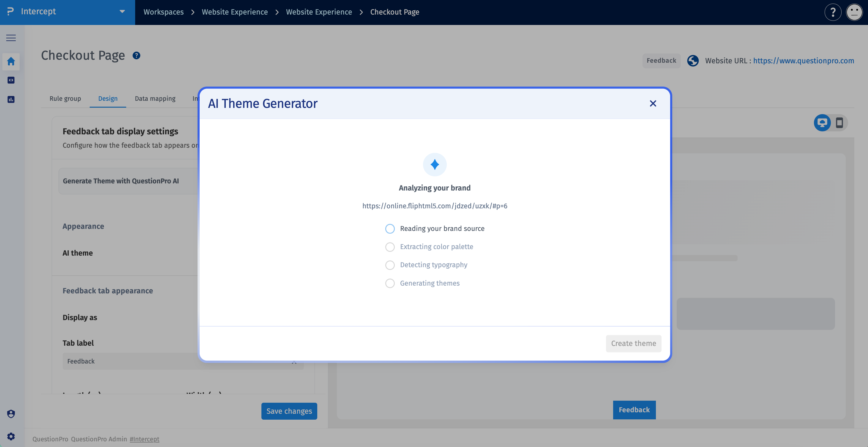Screen dimensions: 868x447
Task: Click the Display as label
Action: (80, 317)
